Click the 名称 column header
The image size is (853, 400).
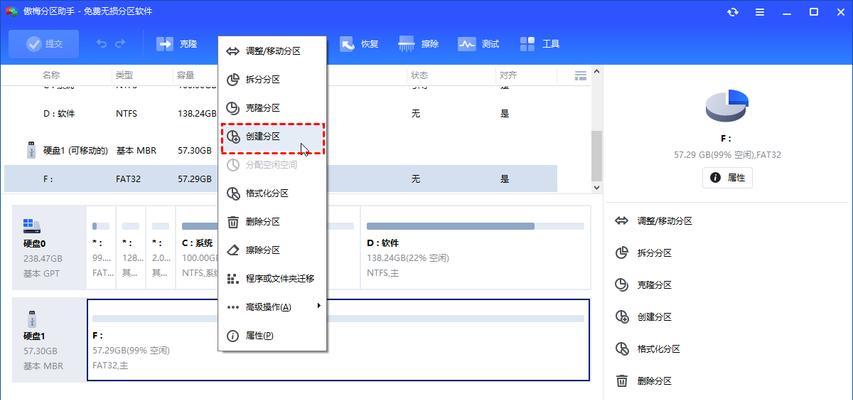[51, 76]
